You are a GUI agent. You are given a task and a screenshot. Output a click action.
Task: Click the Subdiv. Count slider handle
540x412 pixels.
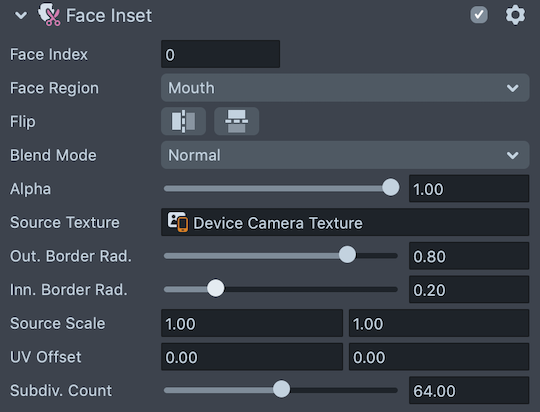(281, 389)
